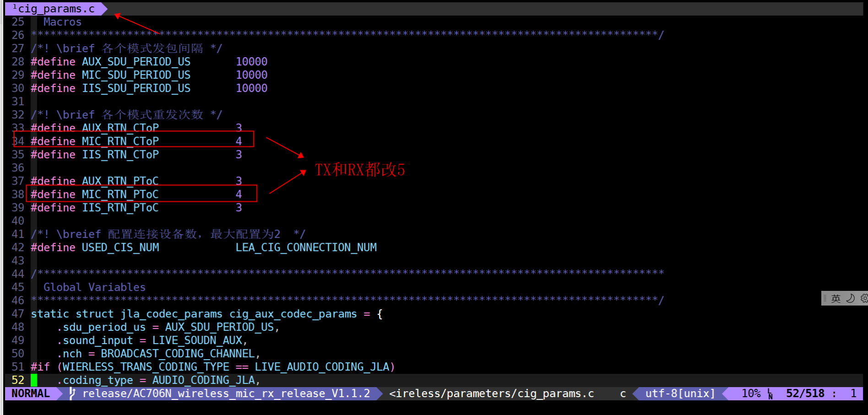This screenshot has width=868, height=415.
Task: Click the 10% file position indicator
Action: tap(751, 393)
